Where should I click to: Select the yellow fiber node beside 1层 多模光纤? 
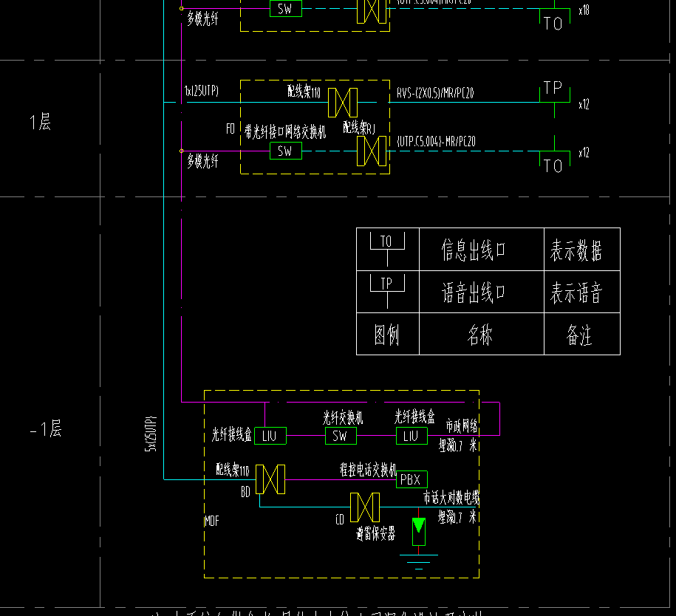182,151
